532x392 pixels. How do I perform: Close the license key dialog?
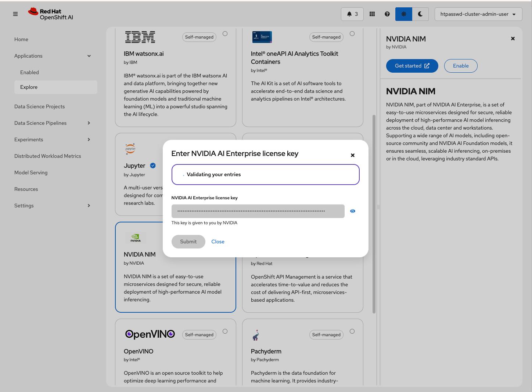(352, 155)
